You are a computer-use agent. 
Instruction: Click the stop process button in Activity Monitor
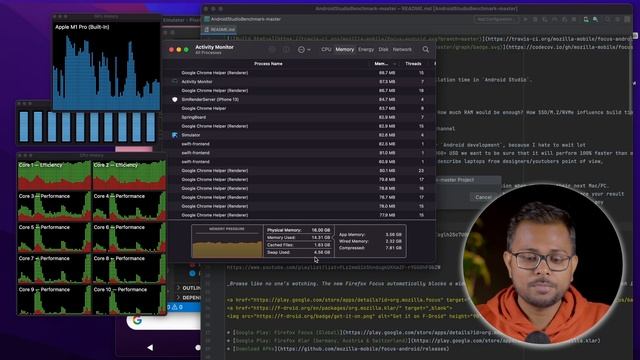[x=272, y=49]
